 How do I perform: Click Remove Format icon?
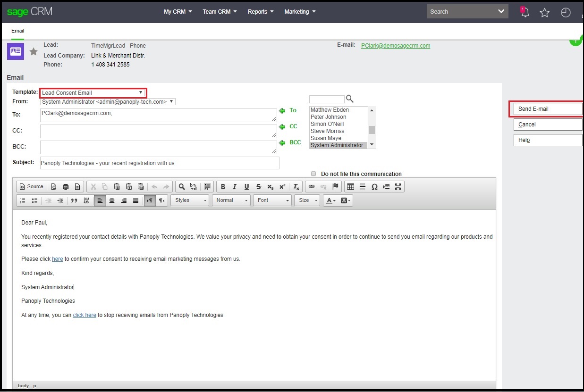(296, 186)
